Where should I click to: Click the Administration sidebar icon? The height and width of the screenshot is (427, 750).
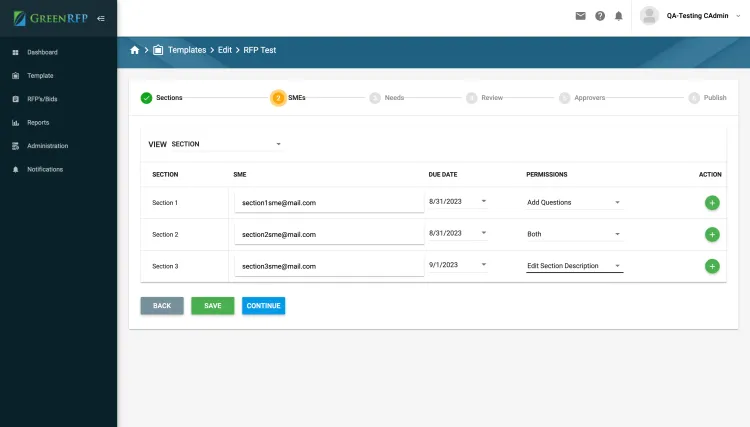click(15, 146)
